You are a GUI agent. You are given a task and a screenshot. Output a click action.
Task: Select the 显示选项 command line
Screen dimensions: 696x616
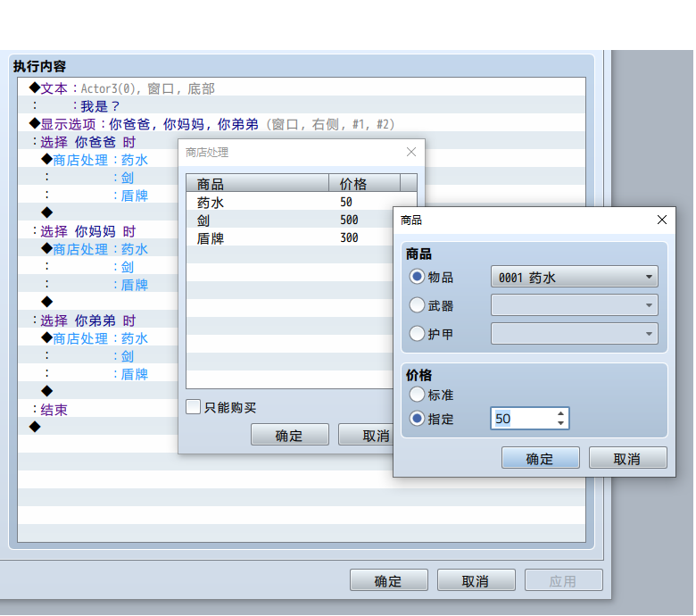click(x=302, y=124)
